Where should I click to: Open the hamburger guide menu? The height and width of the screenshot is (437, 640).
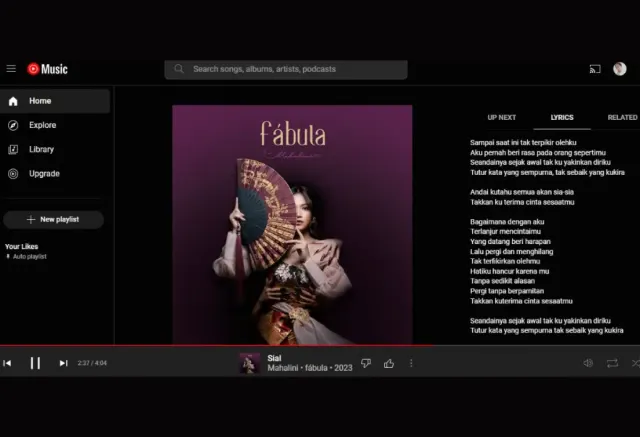(11, 69)
